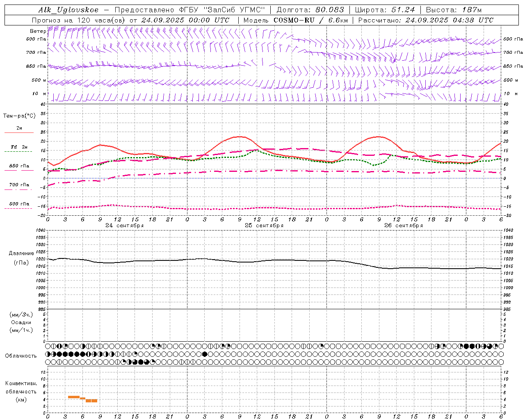Click the 24 сентября date label
The width and height of the screenshot is (525, 420).
(125, 225)
